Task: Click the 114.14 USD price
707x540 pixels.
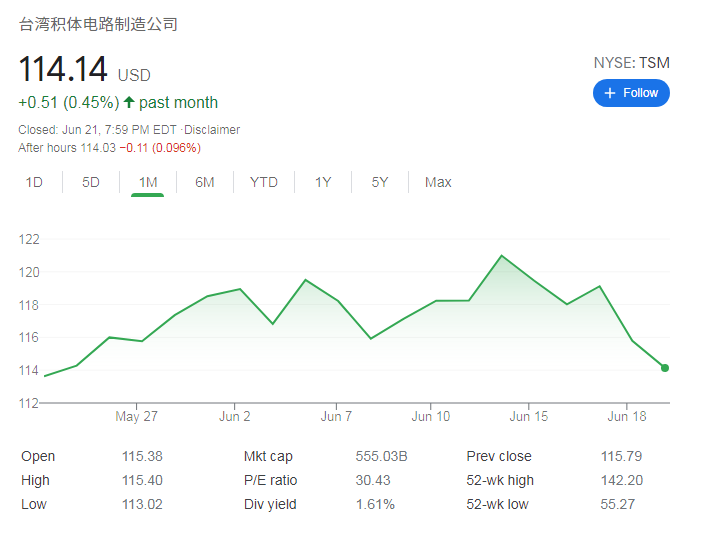Action: pyautogui.click(x=63, y=70)
